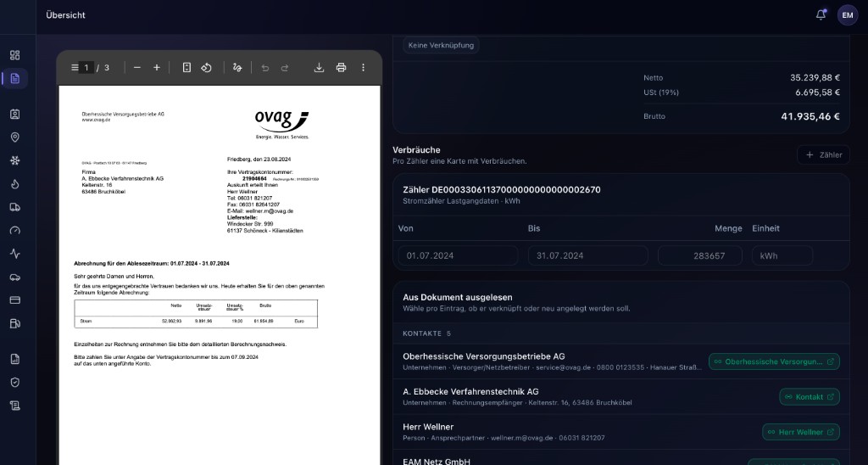
Task: Toggle the PDF viewer sidebar menu
Action: click(75, 68)
